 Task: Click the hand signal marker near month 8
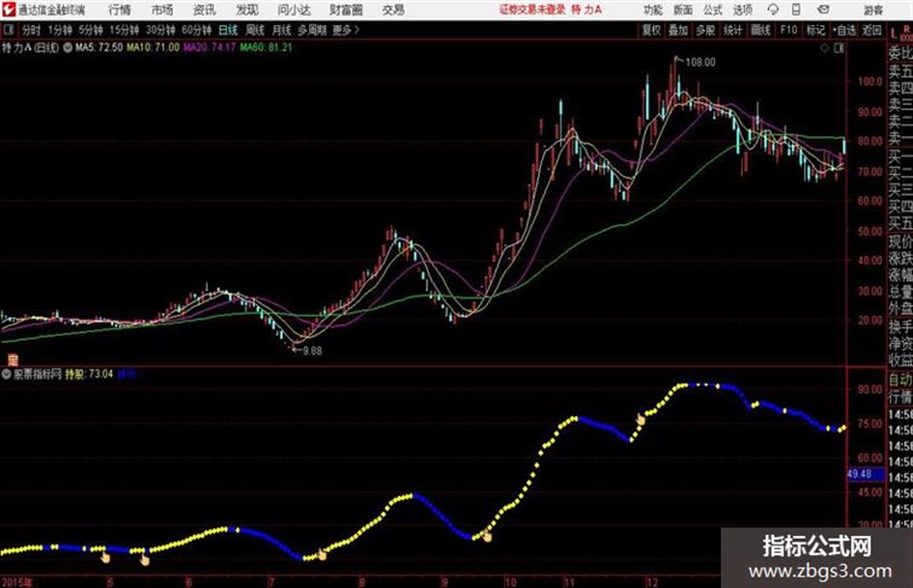pyautogui.click(x=322, y=555)
